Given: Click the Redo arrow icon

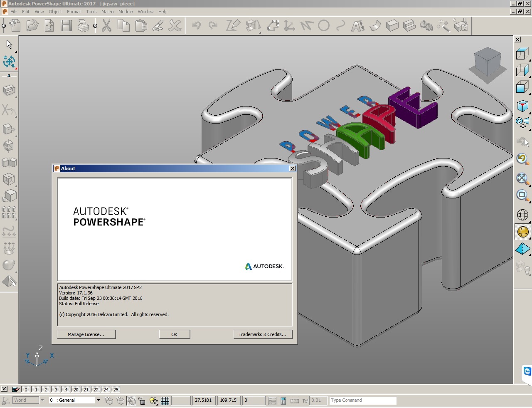Looking at the screenshot, I should 213,26.
